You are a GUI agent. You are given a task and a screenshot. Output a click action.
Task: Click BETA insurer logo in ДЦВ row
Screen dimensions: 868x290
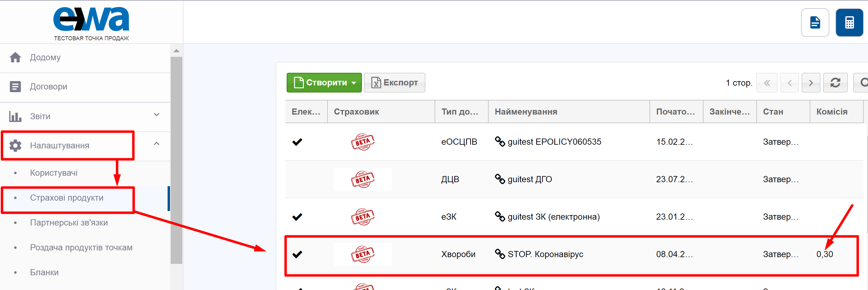(362, 179)
